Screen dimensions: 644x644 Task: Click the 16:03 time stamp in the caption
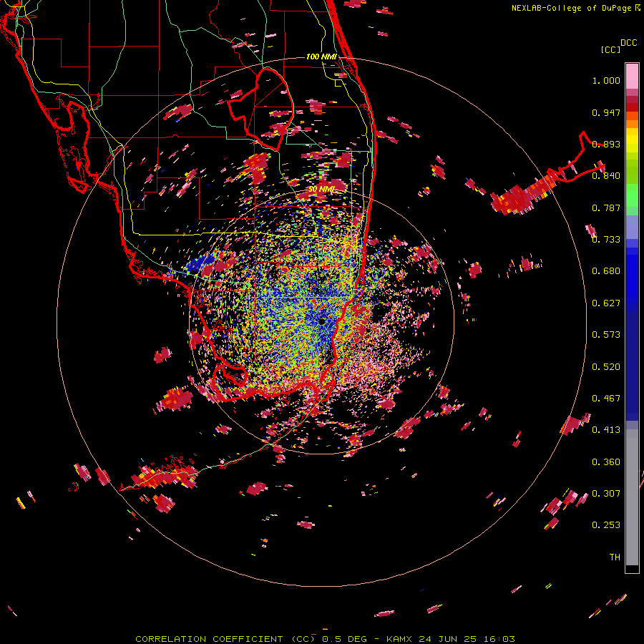coord(498,639)
